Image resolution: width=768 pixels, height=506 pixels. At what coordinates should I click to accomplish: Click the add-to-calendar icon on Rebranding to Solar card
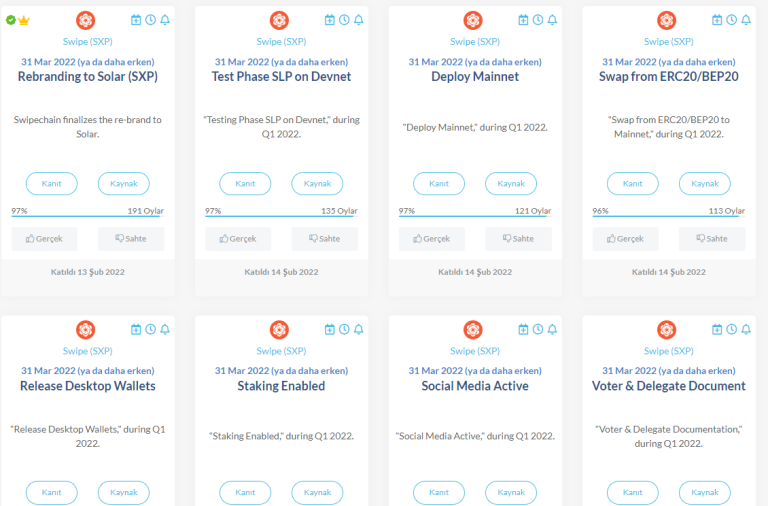[137, 20]
